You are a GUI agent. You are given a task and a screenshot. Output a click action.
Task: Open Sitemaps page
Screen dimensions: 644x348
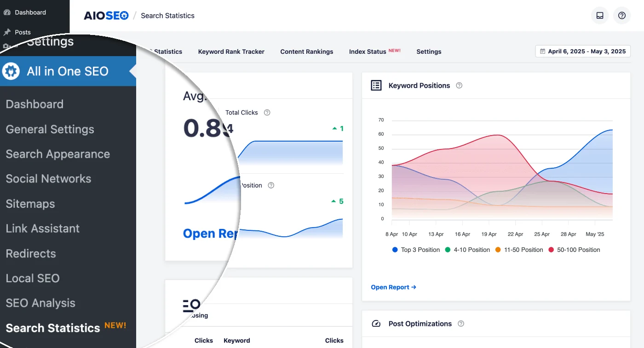30,204
